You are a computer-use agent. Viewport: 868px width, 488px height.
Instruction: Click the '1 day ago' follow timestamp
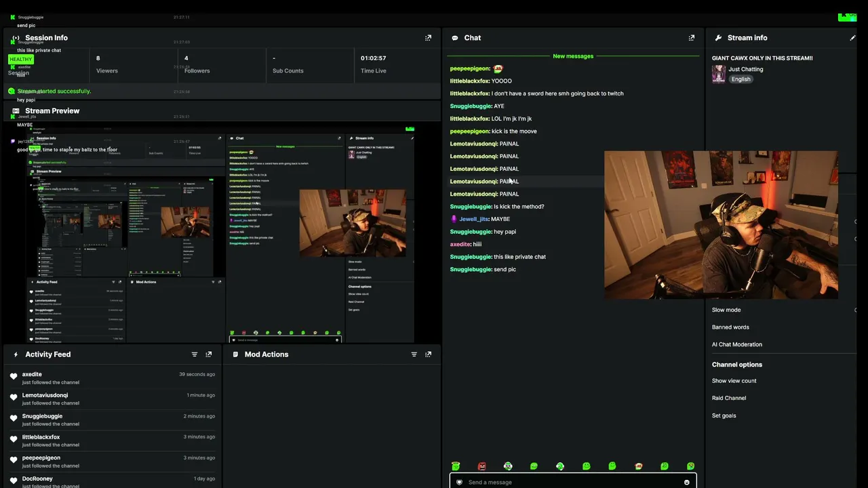203,479
